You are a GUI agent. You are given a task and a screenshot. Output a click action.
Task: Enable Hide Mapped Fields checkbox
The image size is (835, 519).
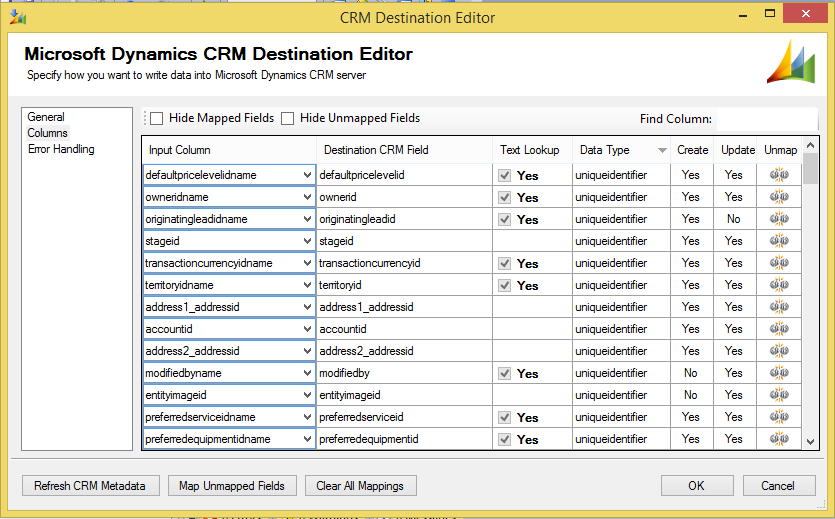157,118
